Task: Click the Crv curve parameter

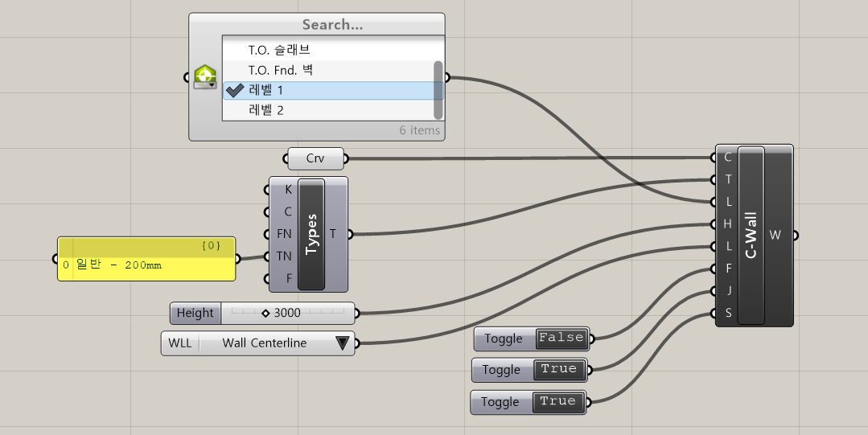Action: pos(315,158)
